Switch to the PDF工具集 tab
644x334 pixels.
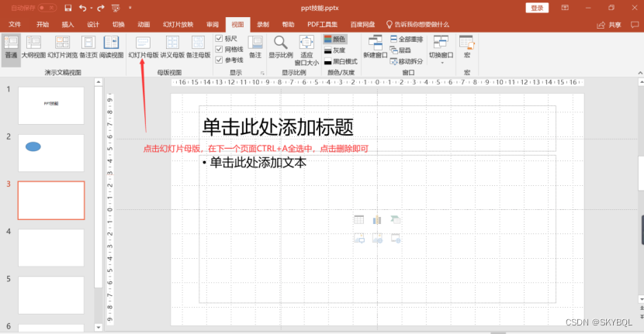323,25
